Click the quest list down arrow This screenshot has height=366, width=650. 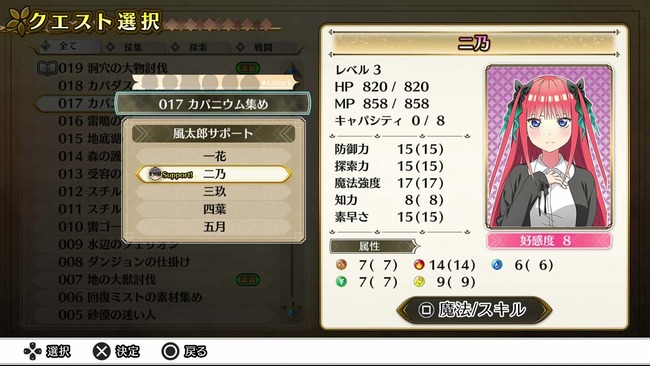pos(292,310)
